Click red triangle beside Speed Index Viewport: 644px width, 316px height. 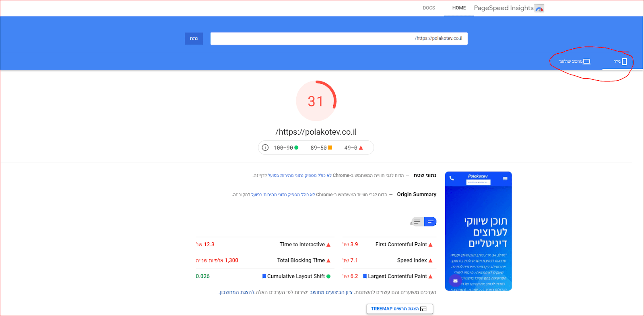click(431, 261)
